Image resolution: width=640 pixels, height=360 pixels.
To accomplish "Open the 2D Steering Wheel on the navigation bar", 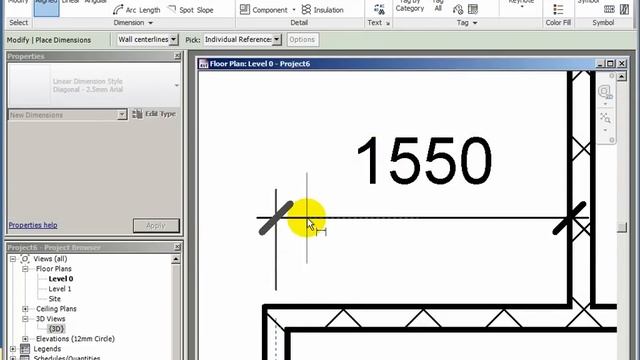I will pos(605,91).
